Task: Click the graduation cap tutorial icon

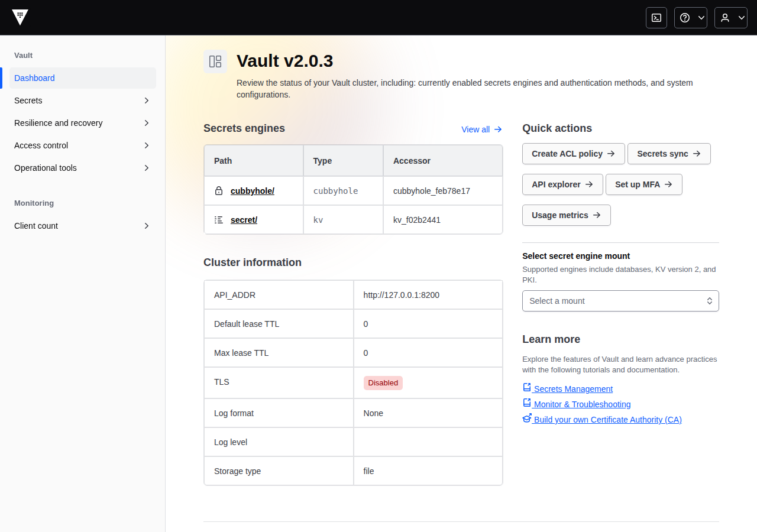Action: [527, 419]
